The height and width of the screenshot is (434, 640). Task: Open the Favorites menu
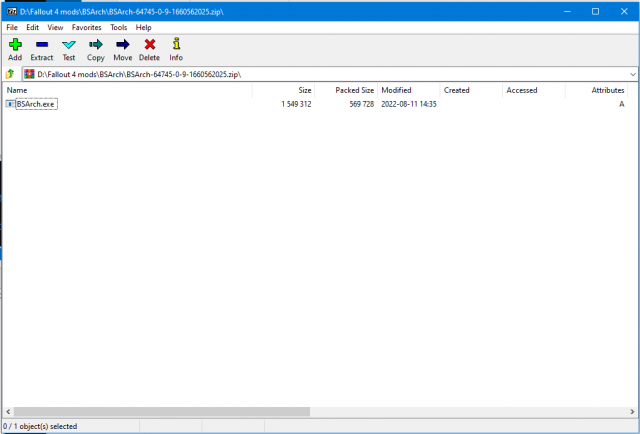pos(86,27)
